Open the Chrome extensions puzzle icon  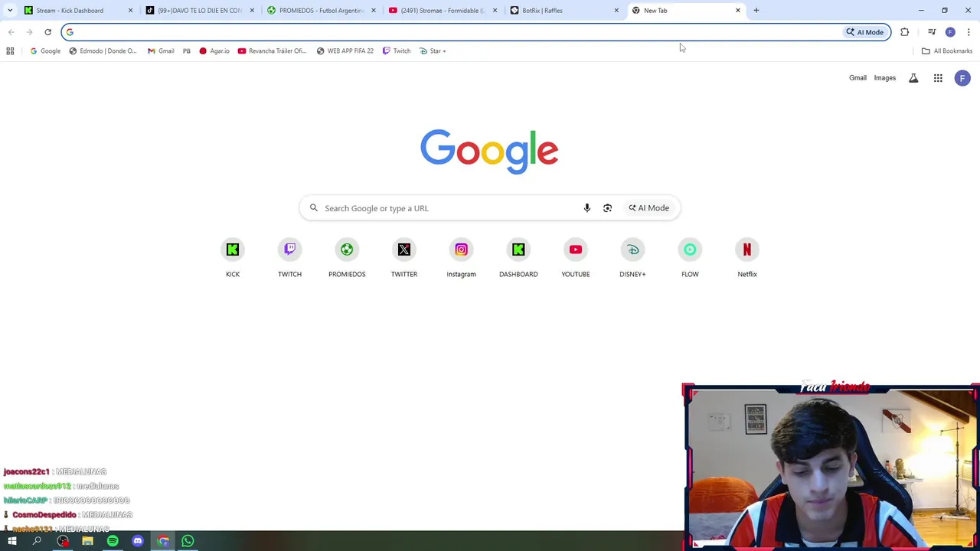pos(905,32)
